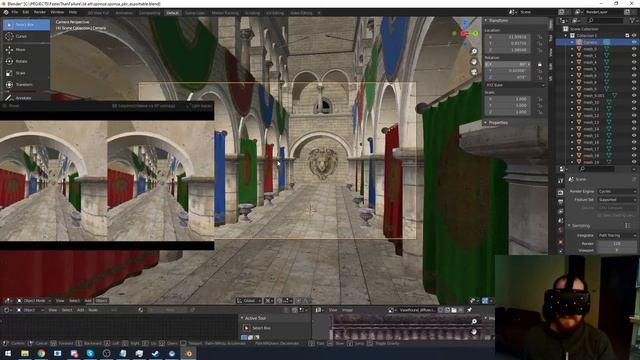Pin the image in image editor

pos(469,310)
